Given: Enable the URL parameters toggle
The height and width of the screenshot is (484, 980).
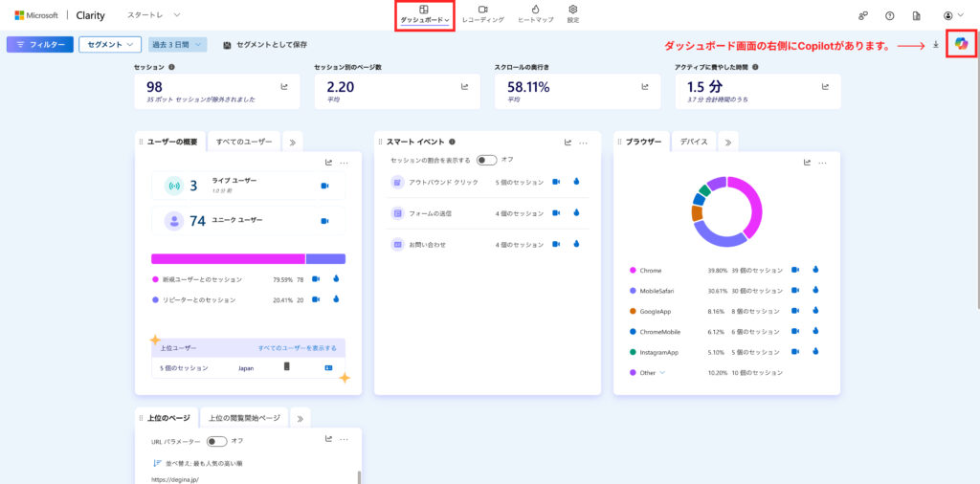Looking at the screenshot, I should coord(216,441).
